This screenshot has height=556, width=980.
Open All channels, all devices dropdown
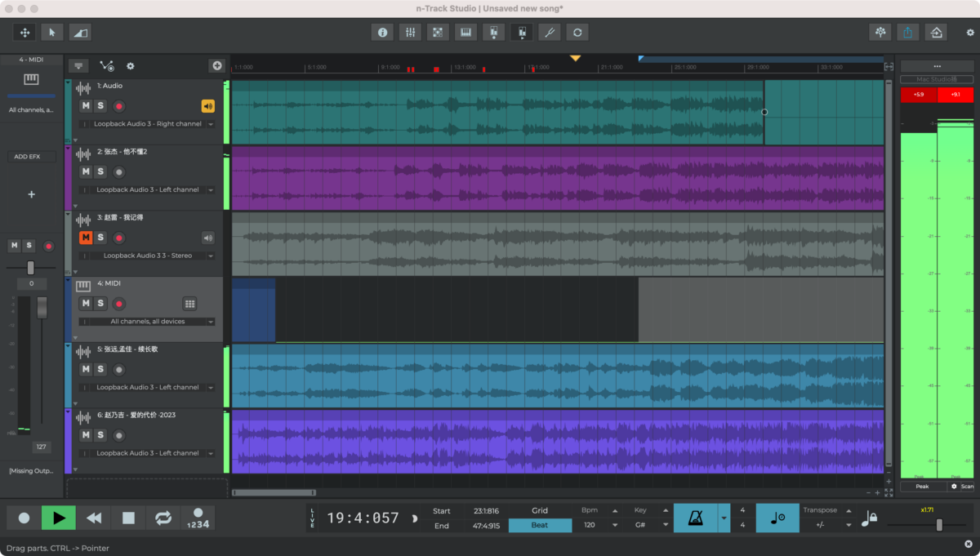[x=147, y=322]
